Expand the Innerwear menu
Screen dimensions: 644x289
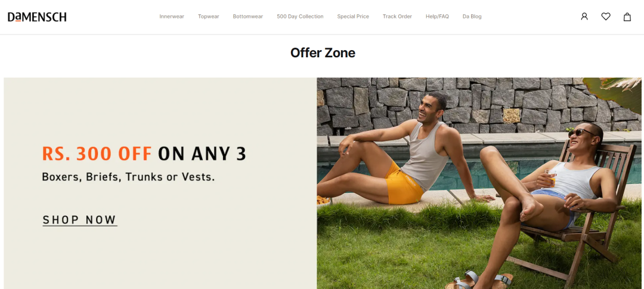[x=172, y=17]
